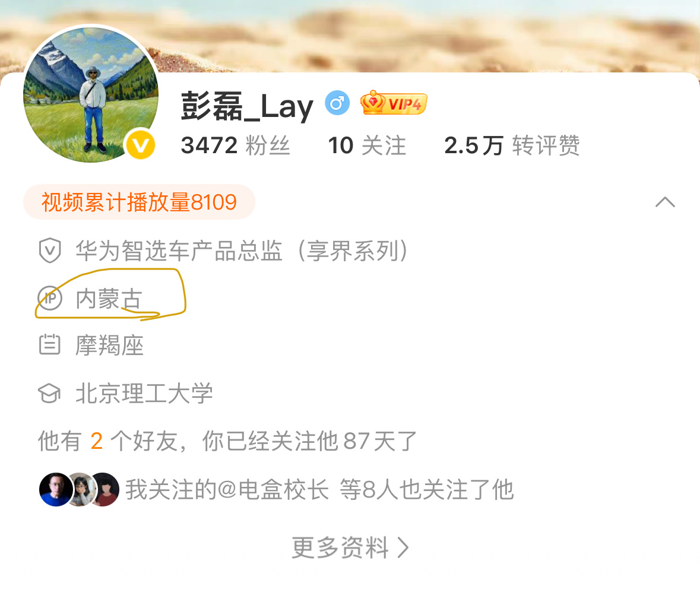
Task: Open the profile avatar photo
Action: pos(91,94)
